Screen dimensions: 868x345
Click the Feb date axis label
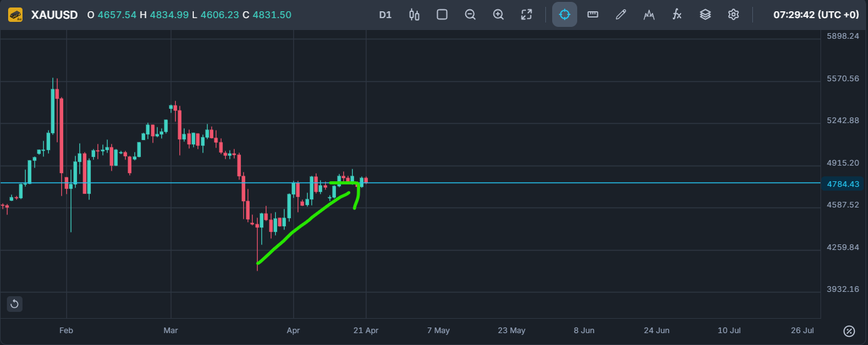[x=66, y=330]
